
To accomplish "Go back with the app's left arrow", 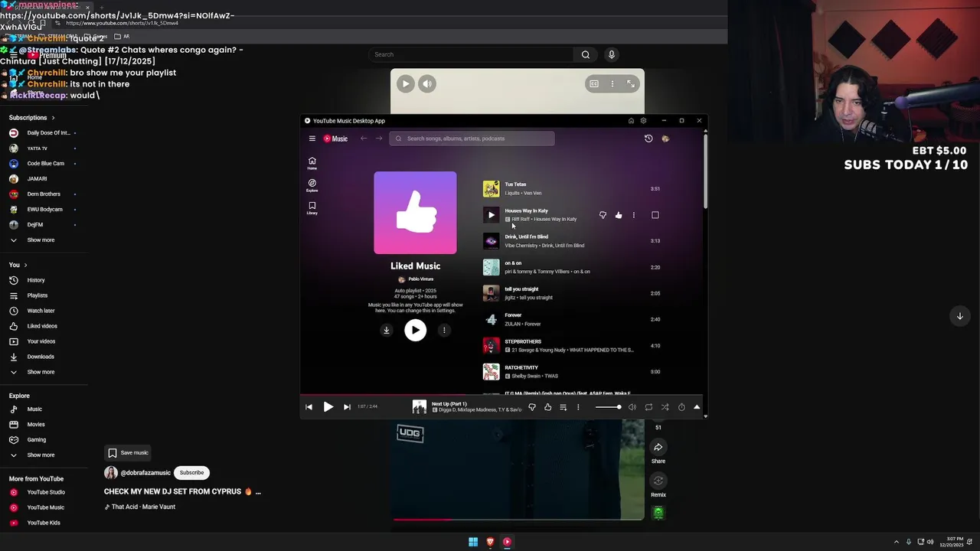I will click(x=364, y=139).
